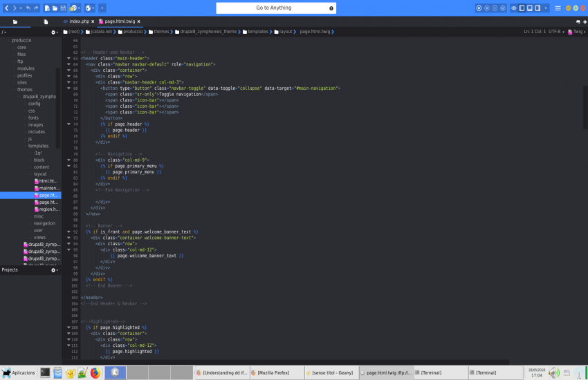This screenshot has width=588, height=380.
Task: Switch to the Geany window in taskbar
Action: [x=332, y=372]
